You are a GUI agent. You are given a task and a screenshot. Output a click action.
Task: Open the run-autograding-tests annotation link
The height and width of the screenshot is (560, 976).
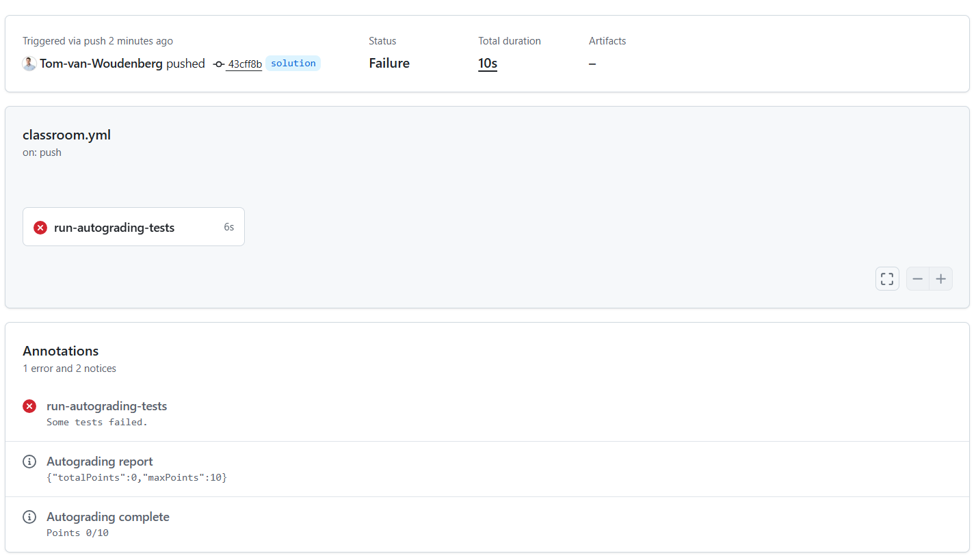point(107,406)
